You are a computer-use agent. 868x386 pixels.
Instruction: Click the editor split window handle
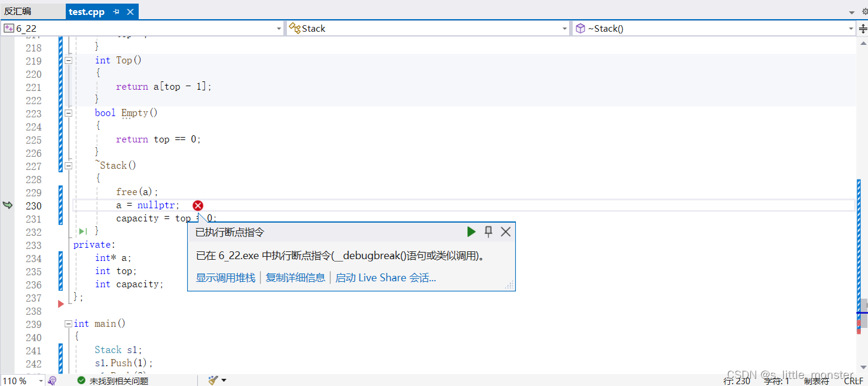pos(863,28)
